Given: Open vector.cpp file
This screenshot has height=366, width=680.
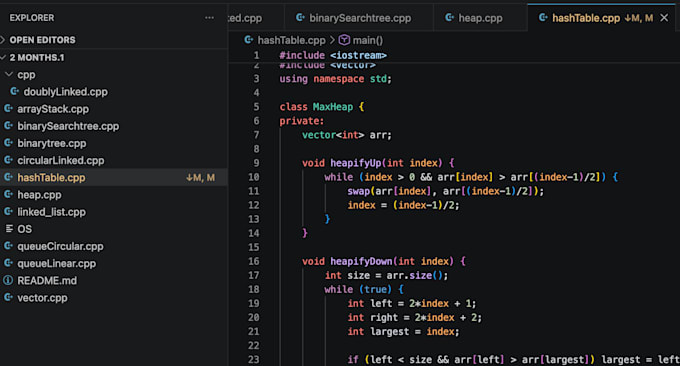Looking at the screenshot, I should [42, 298].
